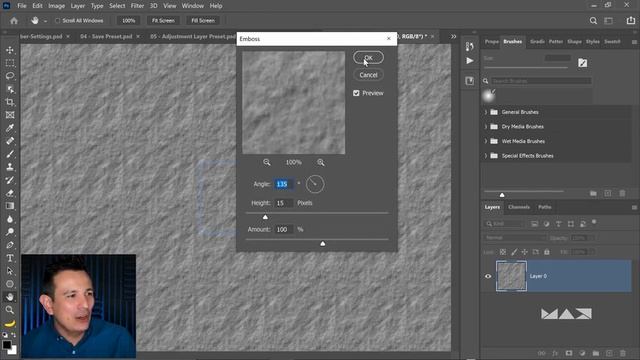The image size is (640, 360).
Task: Open the Image menu
Action: click(x=56, y=6)
